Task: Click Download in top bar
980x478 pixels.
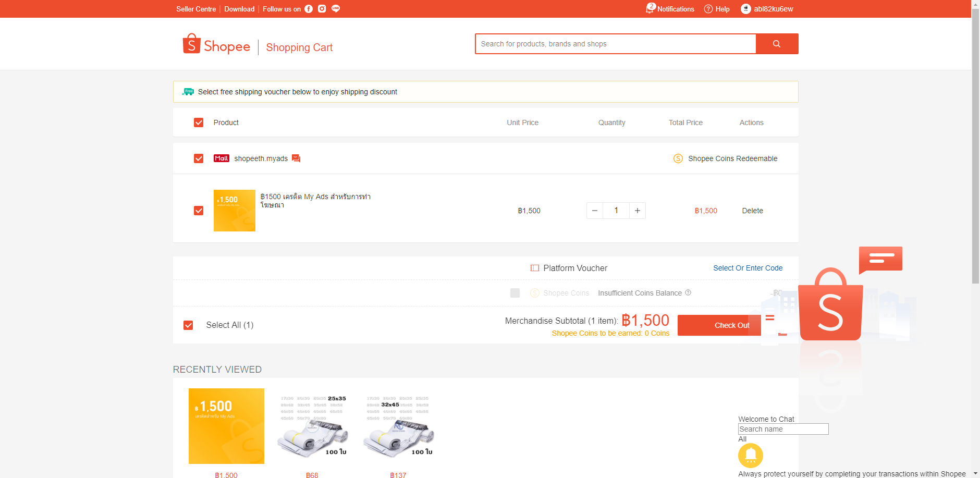Action: pos(239,9)
